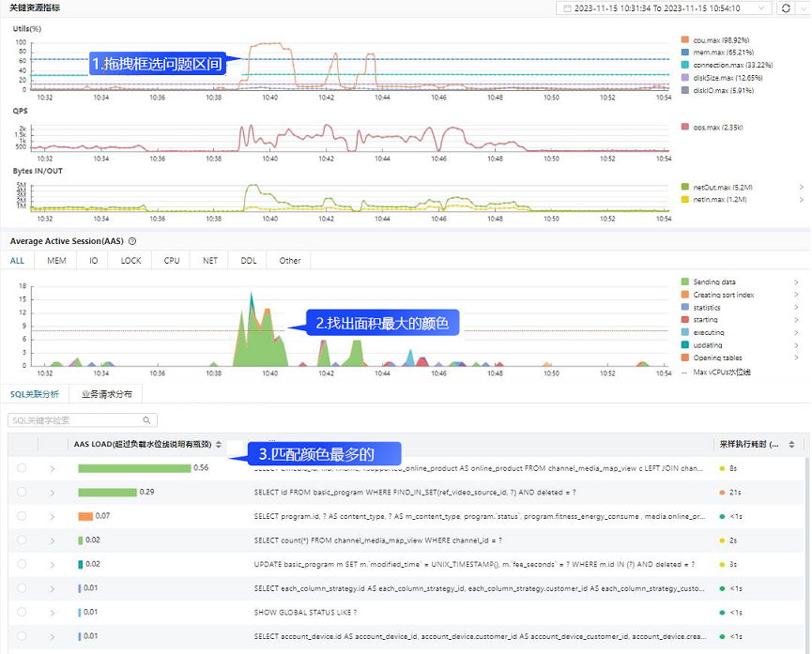
Task: Switch to the LOCK session tab
Action: 130,261
